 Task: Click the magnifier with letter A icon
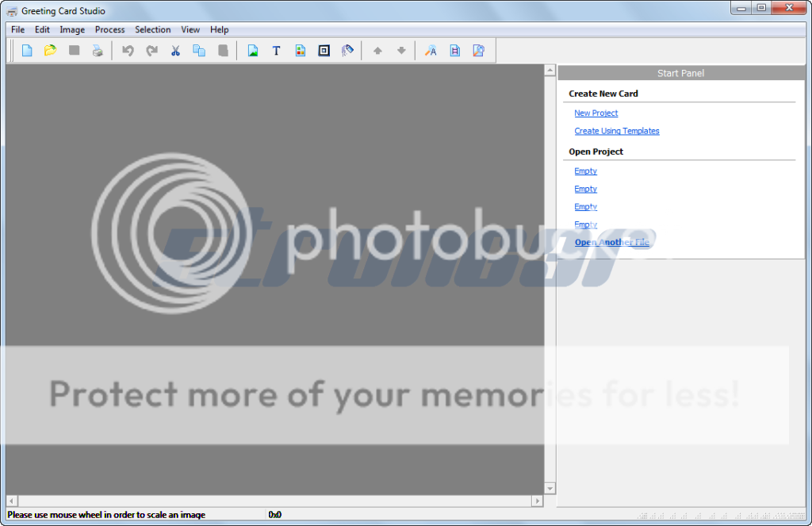[431, 50]
